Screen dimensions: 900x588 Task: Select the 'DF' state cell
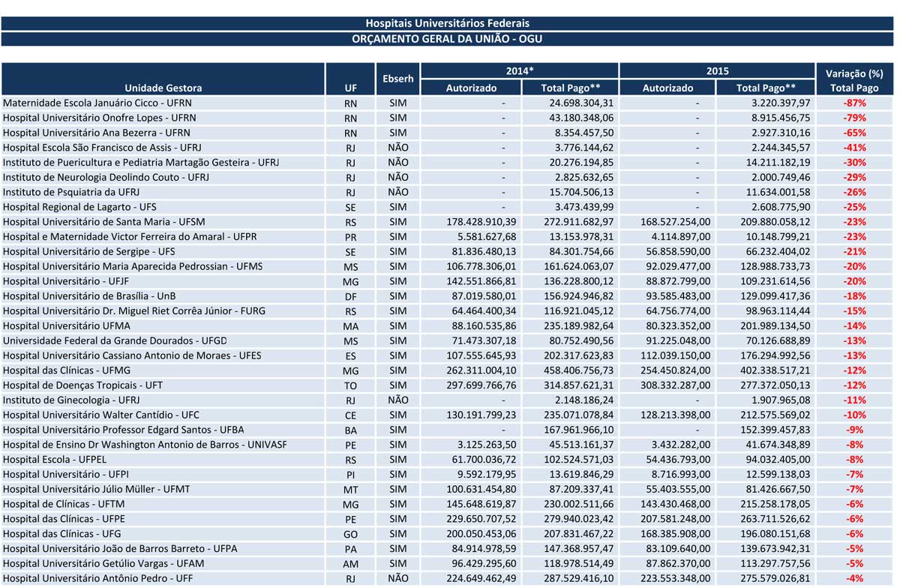tap(350, 296)
